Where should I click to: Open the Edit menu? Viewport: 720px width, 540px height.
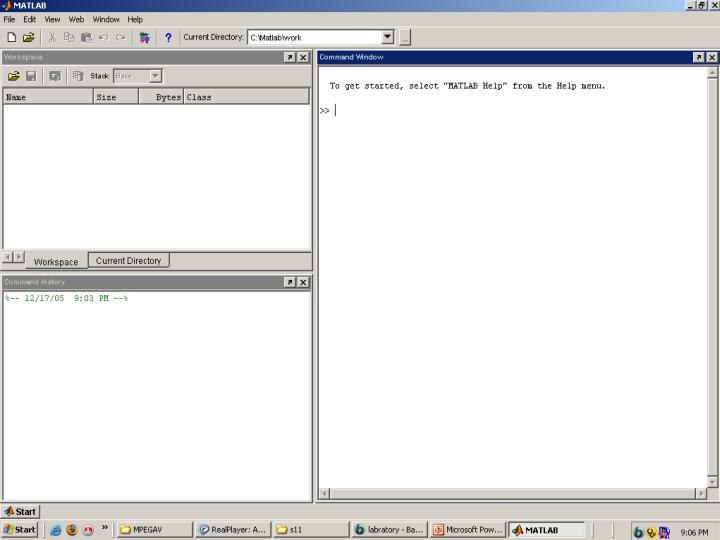click(x=29, y=19)
